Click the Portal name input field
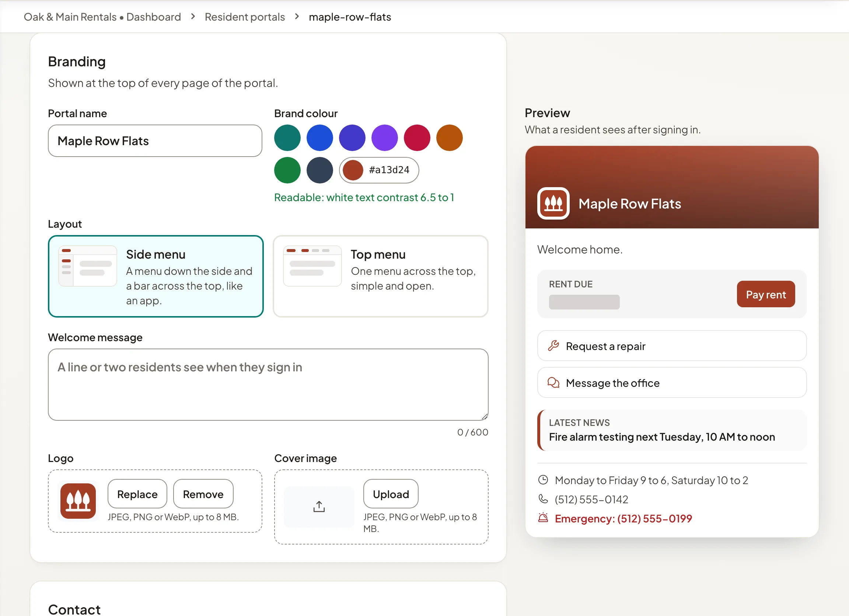The width and height of the screenshot is (849, 616). tap(155, 141)
